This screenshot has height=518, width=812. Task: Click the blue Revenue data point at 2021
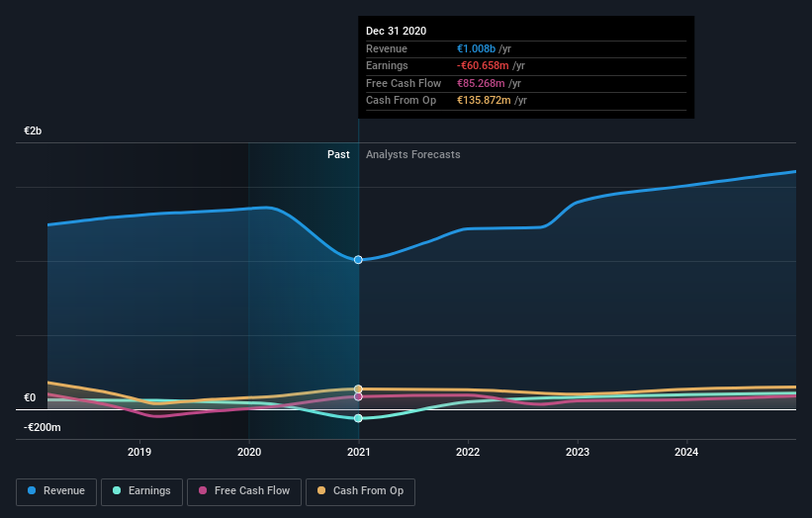358,260
